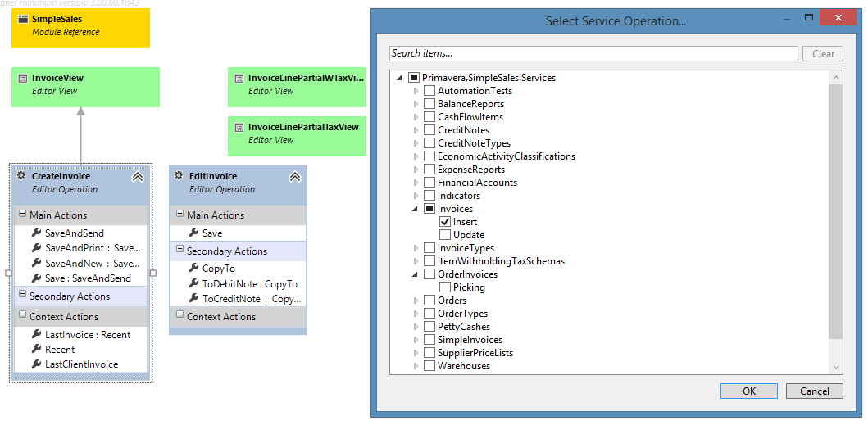Viewport: 868px width, 425px height.
Task: Check the Warehouses checkbox
Action: pos(429,366)
